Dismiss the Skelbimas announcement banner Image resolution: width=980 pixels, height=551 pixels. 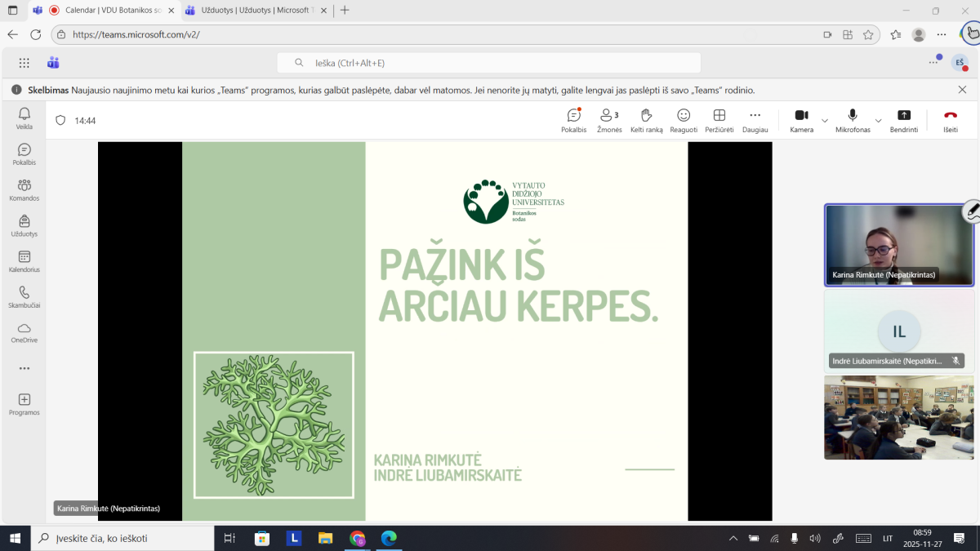(962, 90)
